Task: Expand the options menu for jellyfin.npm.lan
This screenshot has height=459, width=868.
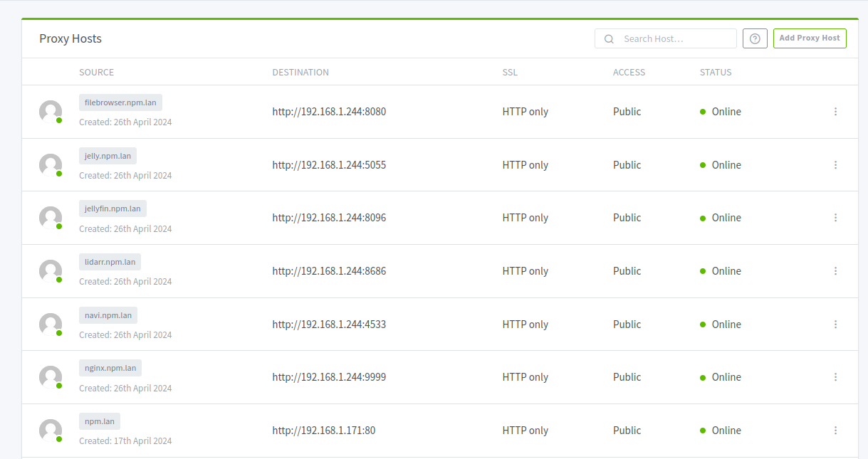Action: coord(835,218)
